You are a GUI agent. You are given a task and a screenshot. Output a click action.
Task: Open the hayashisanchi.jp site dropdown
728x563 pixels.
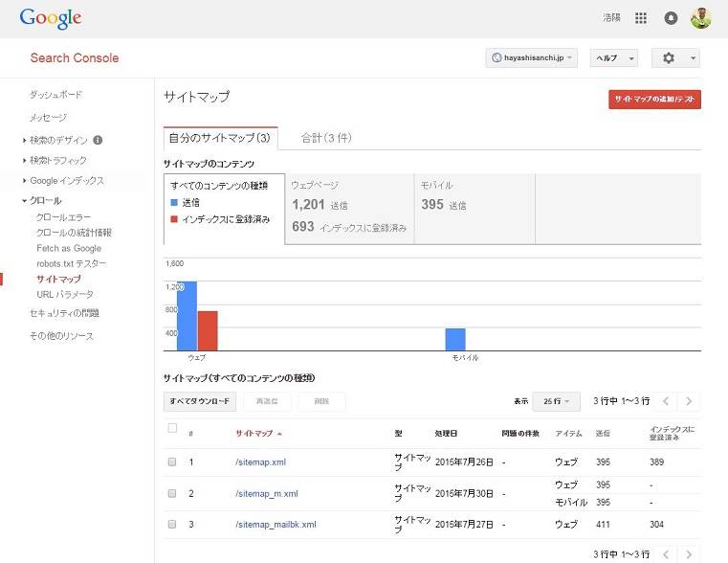pos(532,58)
